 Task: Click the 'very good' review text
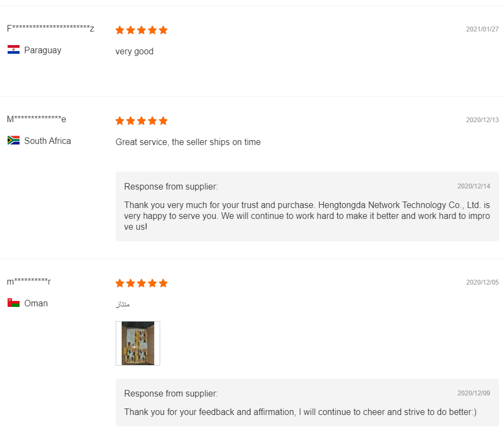pos(134,52)
